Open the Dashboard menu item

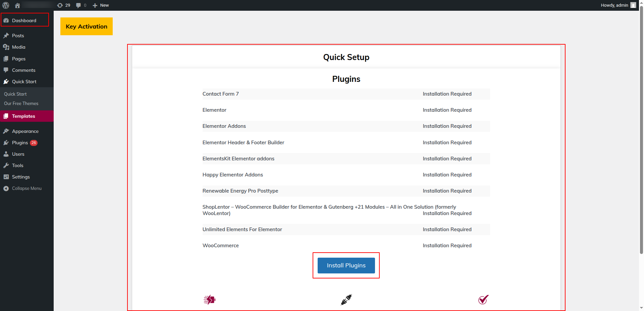click(x=24, y=20)
